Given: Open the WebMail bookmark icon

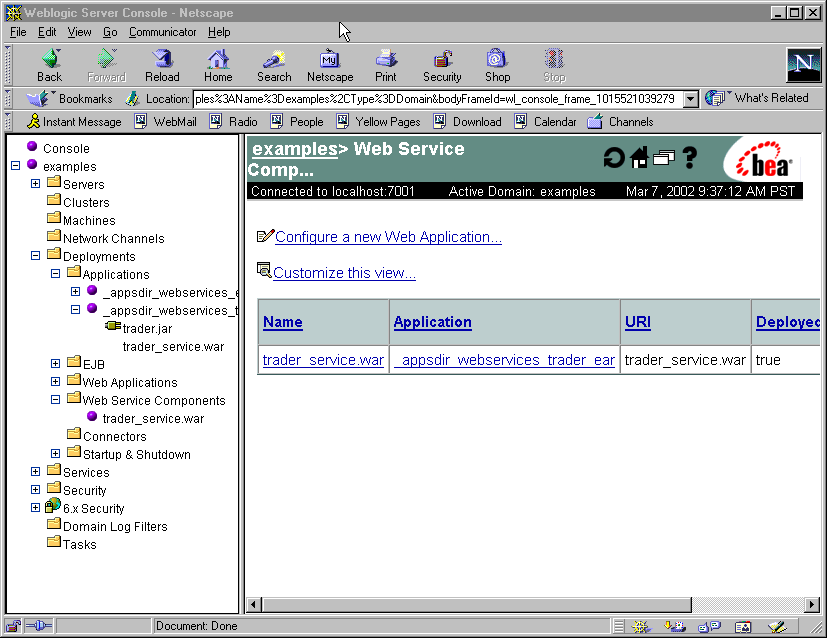Looking at the screenshot, I should coord(140,121).
